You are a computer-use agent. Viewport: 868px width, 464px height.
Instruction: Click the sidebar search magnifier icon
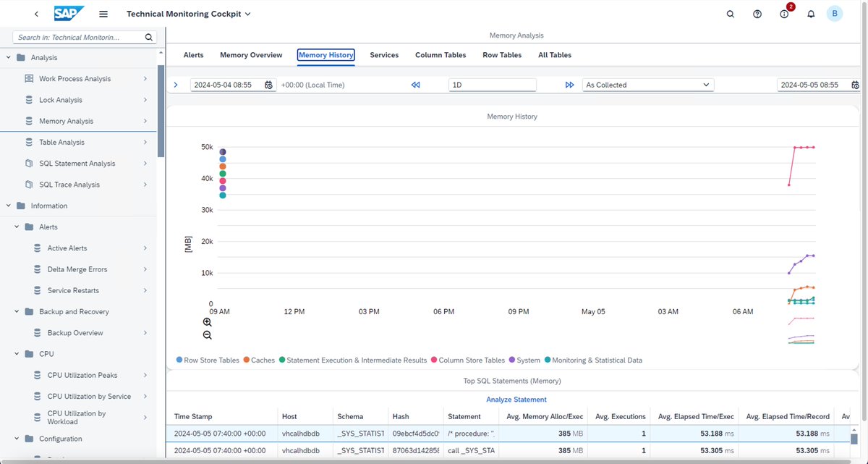149,37
